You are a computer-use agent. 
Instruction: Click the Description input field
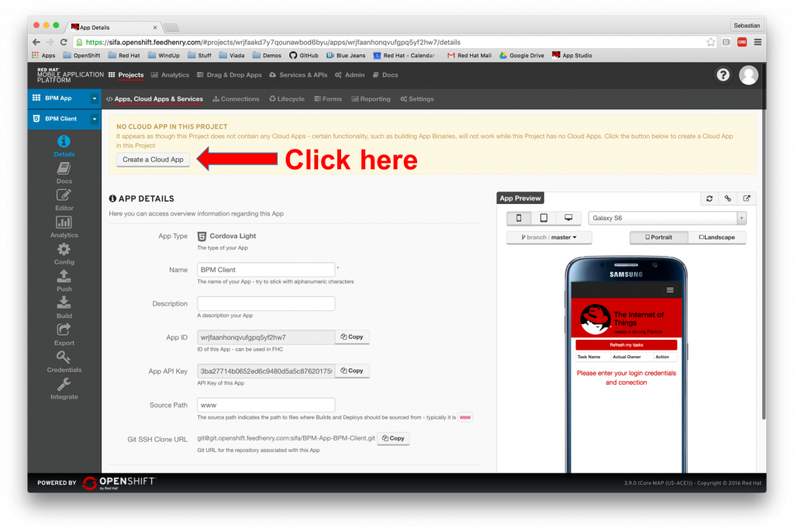(266, 303)
